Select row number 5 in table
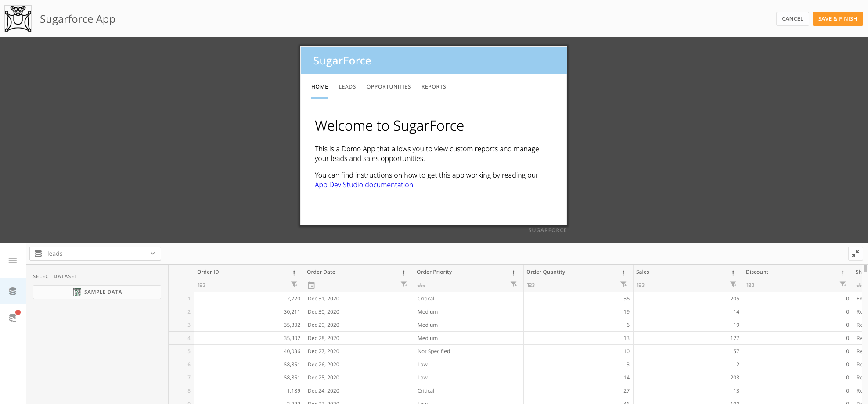Viewport: 868px width, 404px height. point(181,351)
